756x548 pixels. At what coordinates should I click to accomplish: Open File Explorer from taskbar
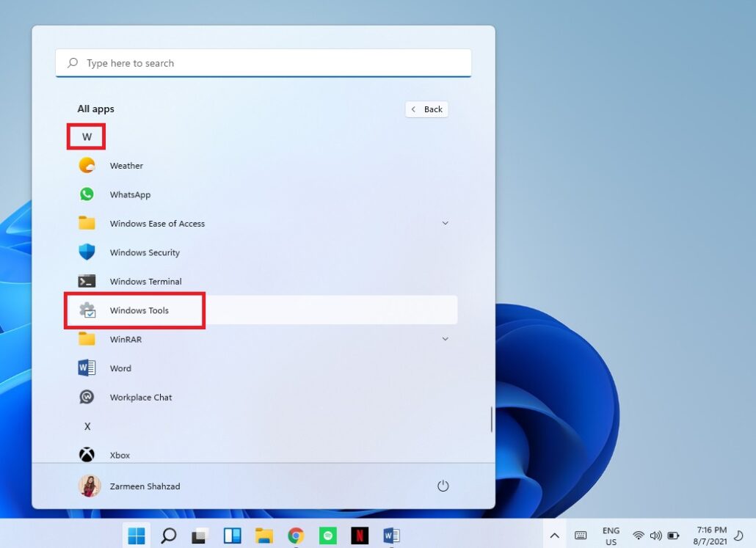click(264, 536)
